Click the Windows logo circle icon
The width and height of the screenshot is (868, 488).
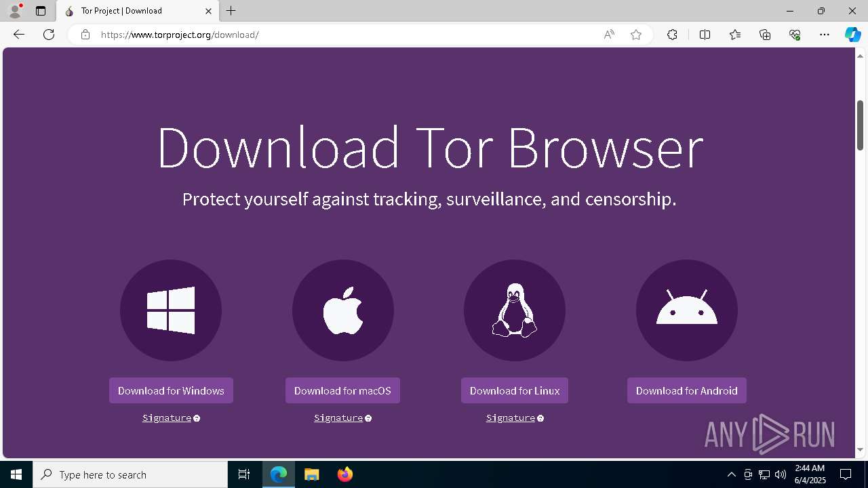coord(171,310)
